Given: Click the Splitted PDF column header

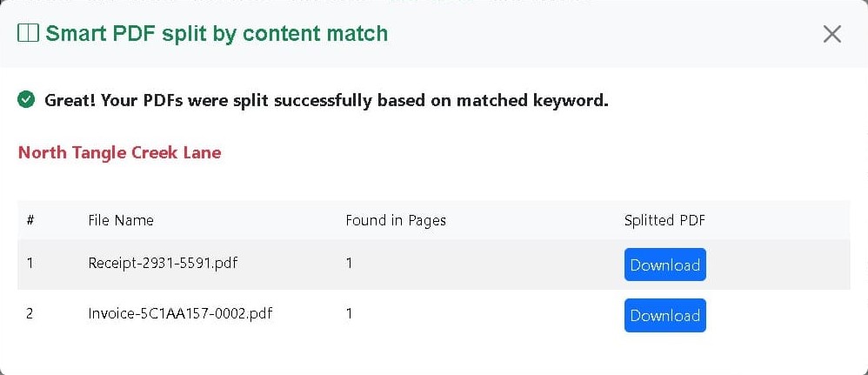Looking at the screenshot, I should pyautogui.click(x=664, y=220).
